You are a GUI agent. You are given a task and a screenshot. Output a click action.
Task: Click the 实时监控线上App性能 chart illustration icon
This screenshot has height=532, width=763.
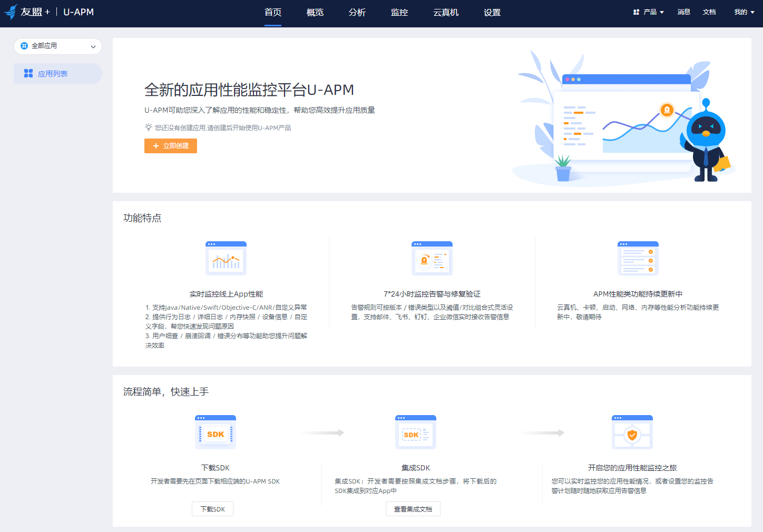point(226,258)
